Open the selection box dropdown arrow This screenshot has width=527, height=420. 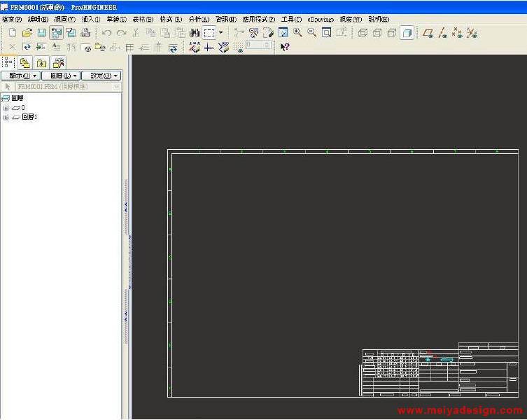(221, 33)
